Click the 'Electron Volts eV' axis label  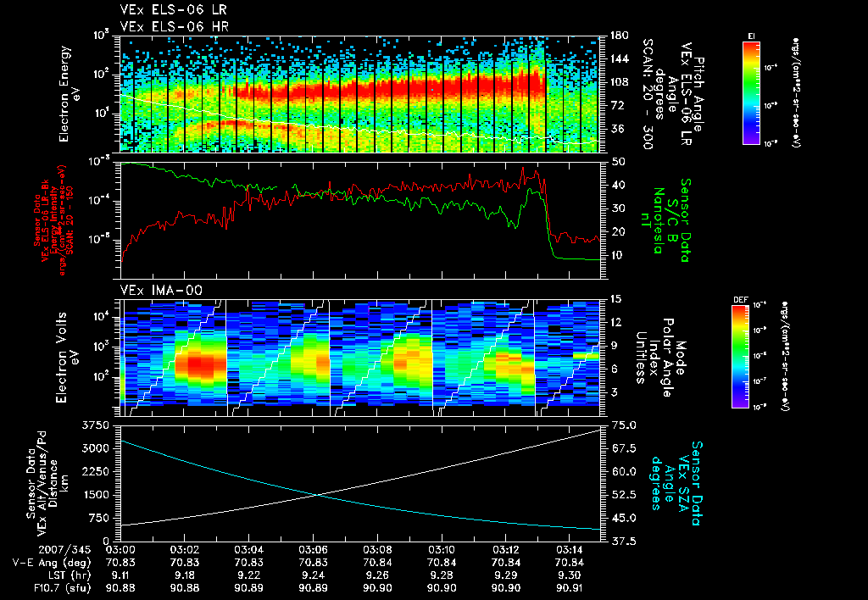point(68,358)
